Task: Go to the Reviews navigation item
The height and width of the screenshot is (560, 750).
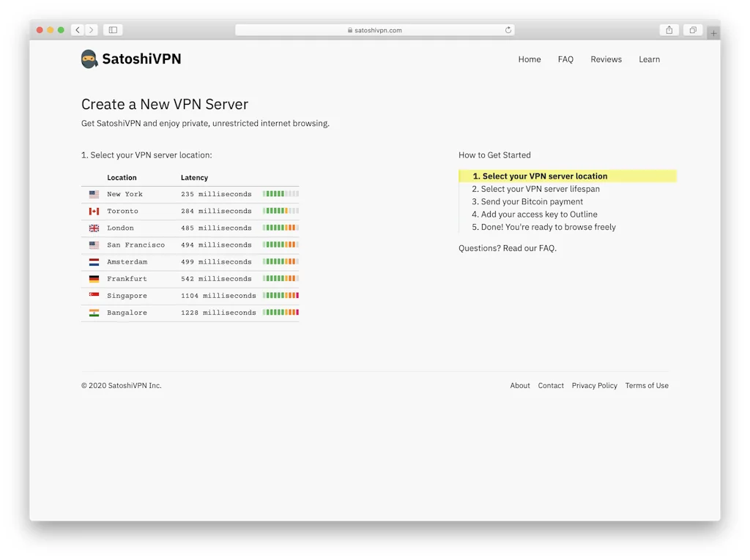Action: [x=606, y=59]
